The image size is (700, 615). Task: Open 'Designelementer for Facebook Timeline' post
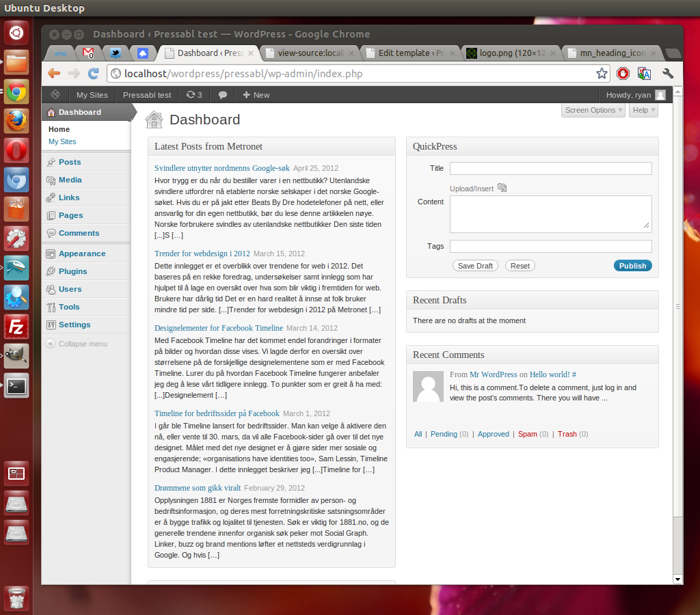click(219, 328)
